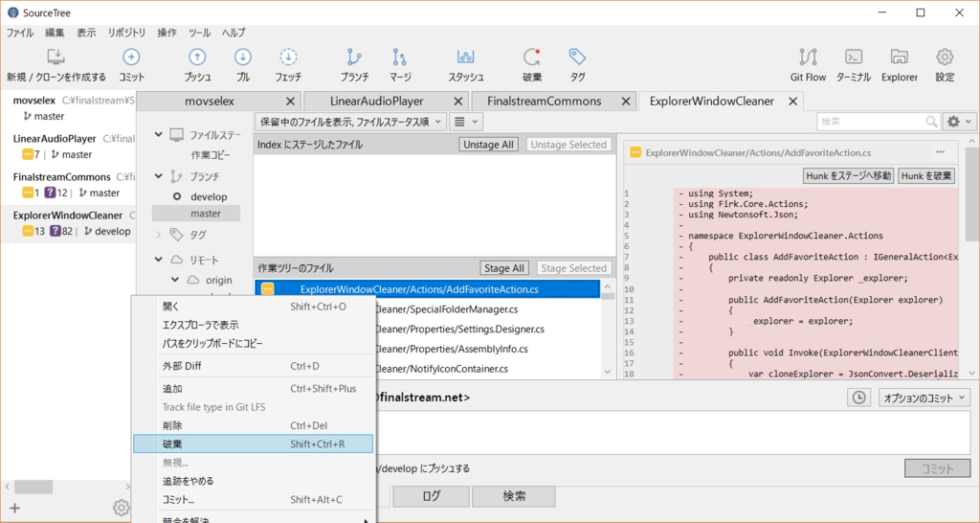
Task: Click Hunk を破棄 button
Action: pyautogui.click(x=926, y=176)
